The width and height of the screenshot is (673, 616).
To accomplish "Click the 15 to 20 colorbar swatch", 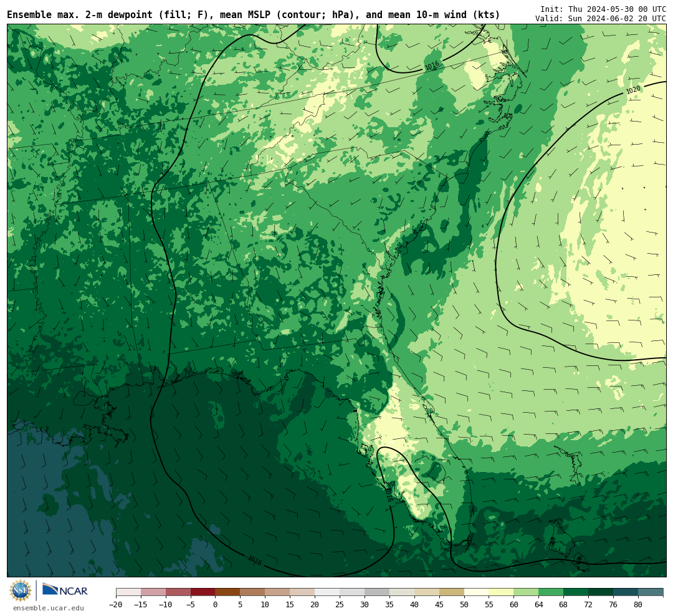I will click(x=303, y=592).
